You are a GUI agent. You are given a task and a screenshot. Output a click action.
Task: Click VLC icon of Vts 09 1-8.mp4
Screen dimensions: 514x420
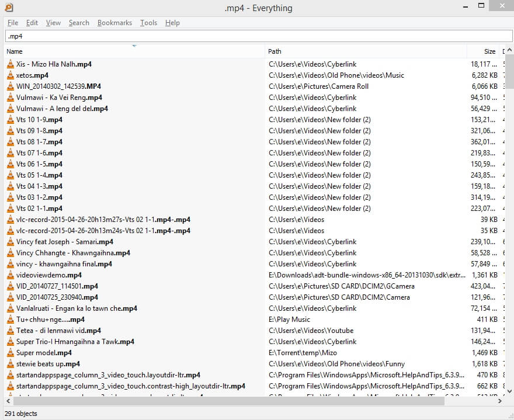[x=11, y=131]
